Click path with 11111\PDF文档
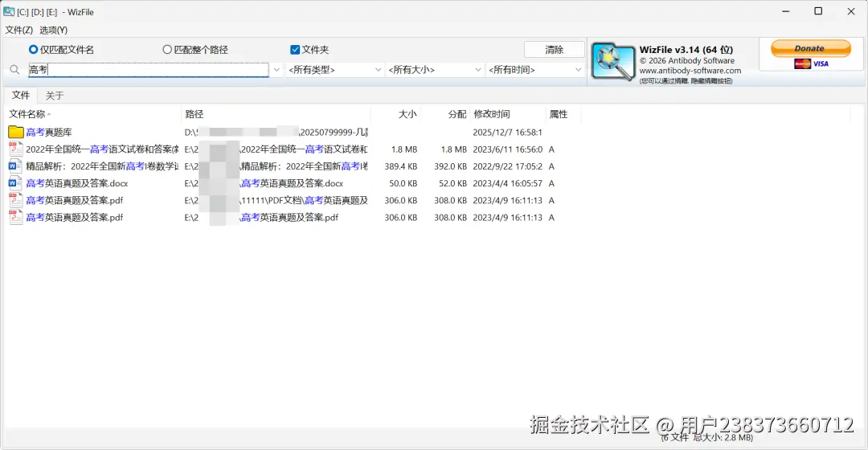This screenshot has width=868, height=450. [276, 200]
